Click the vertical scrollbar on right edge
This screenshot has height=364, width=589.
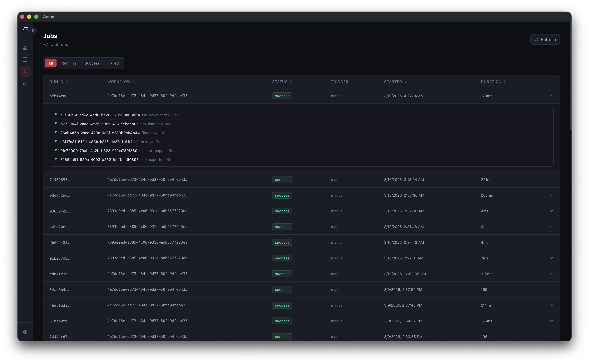click(x=571, y=76)
